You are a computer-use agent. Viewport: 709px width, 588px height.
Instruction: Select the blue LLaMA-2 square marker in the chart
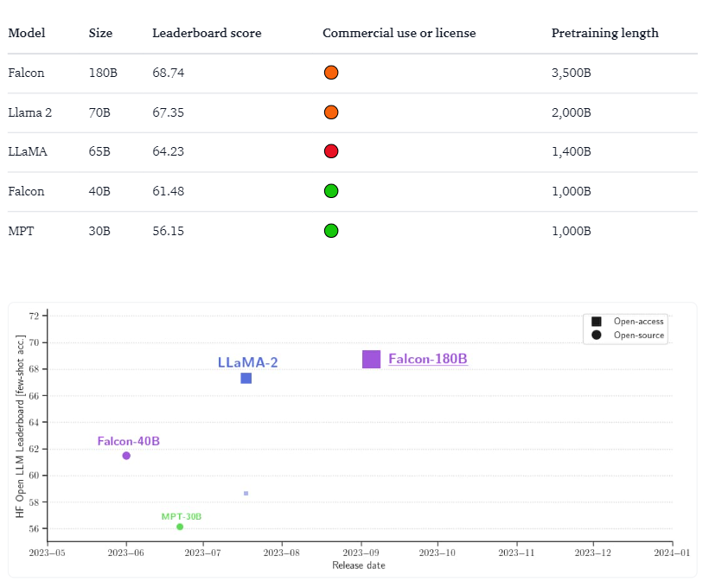point(246,378)
